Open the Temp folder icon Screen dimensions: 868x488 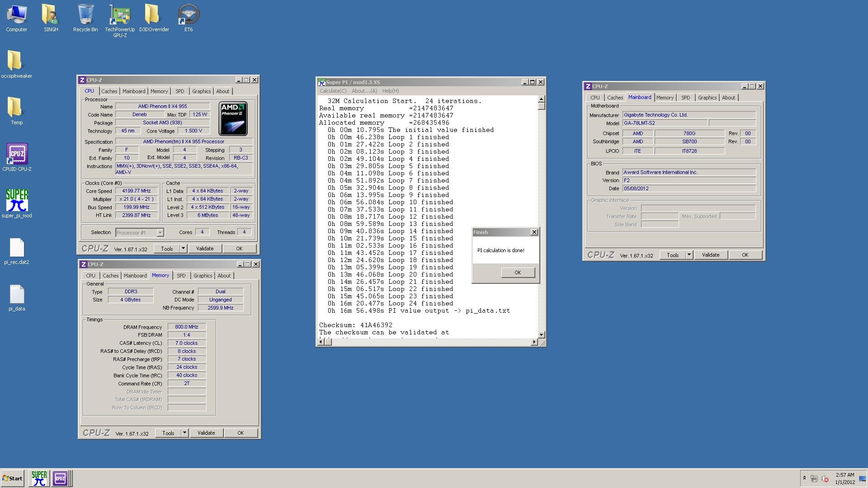pos(16,111)
